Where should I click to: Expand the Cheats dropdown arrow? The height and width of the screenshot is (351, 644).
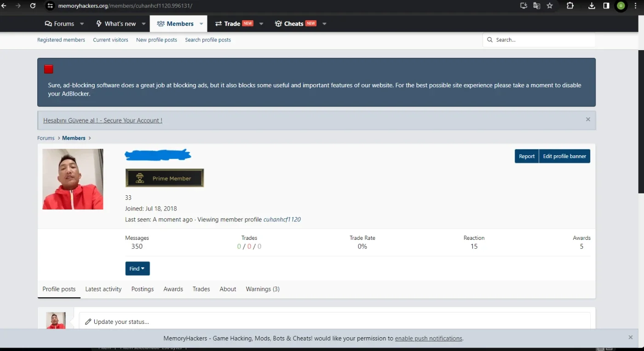(324, 24)
